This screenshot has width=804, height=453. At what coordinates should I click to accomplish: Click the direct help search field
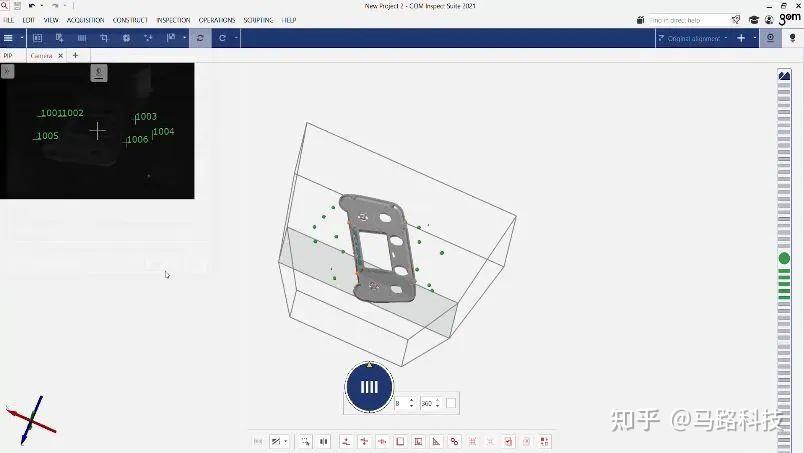click(687, 20)
